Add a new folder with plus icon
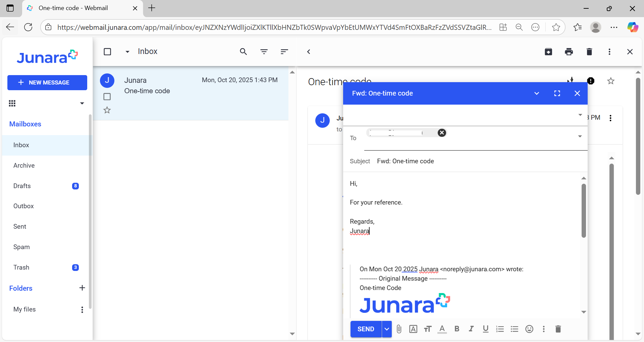Viewport: 644px width, 342px height. coord(82,288)
